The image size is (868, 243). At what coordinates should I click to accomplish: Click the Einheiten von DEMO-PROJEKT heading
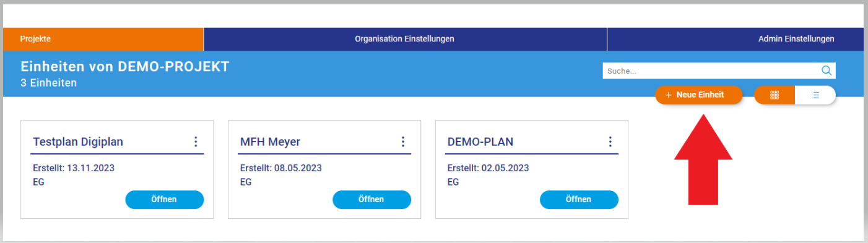[x=124, y=67]
